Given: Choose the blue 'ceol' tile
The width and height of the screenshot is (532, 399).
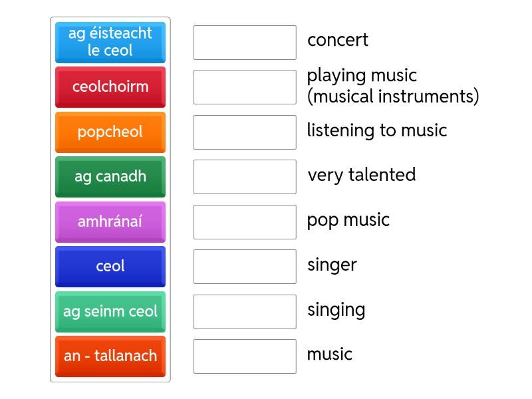Looking at the screenshot, I should click(x=110, y=266).
